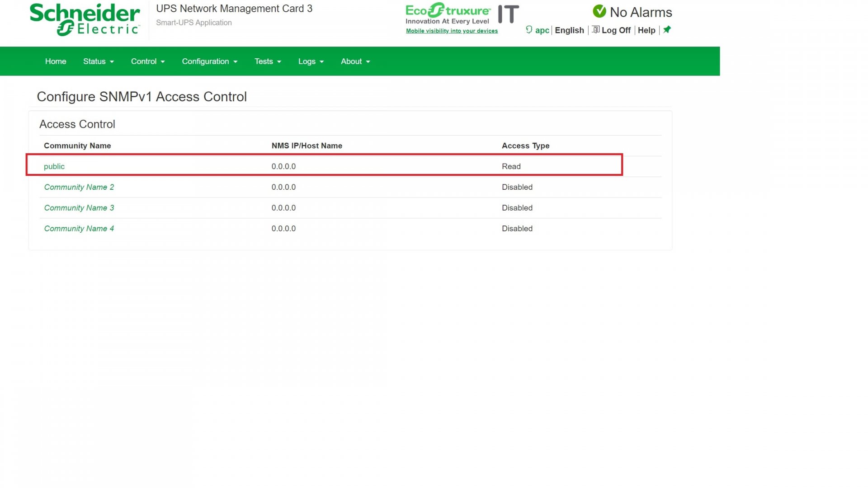Open the Logs menu

click(311, 61)
